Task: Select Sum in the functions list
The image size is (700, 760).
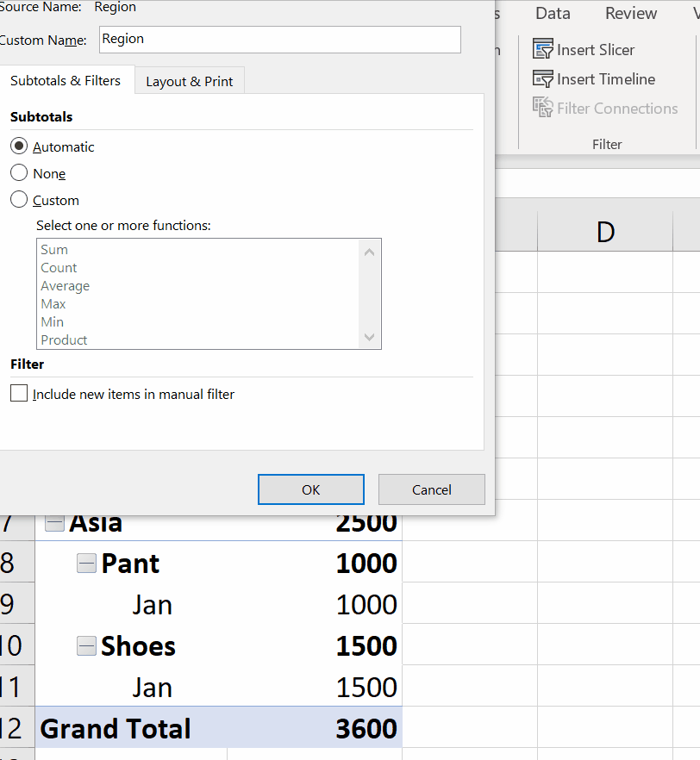Action: [54, 249]
